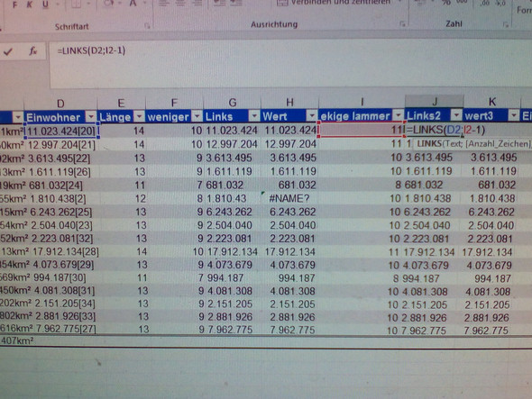
Task: Underline the text with the U button
Action: [45, 5]
